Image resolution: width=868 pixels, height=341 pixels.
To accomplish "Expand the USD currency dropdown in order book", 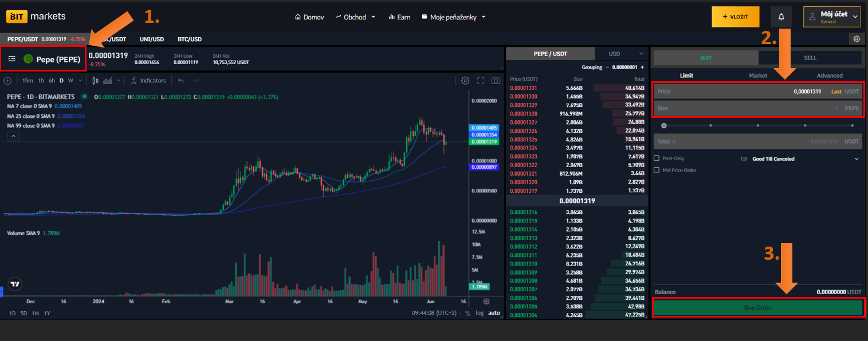I will coord(621,54).
